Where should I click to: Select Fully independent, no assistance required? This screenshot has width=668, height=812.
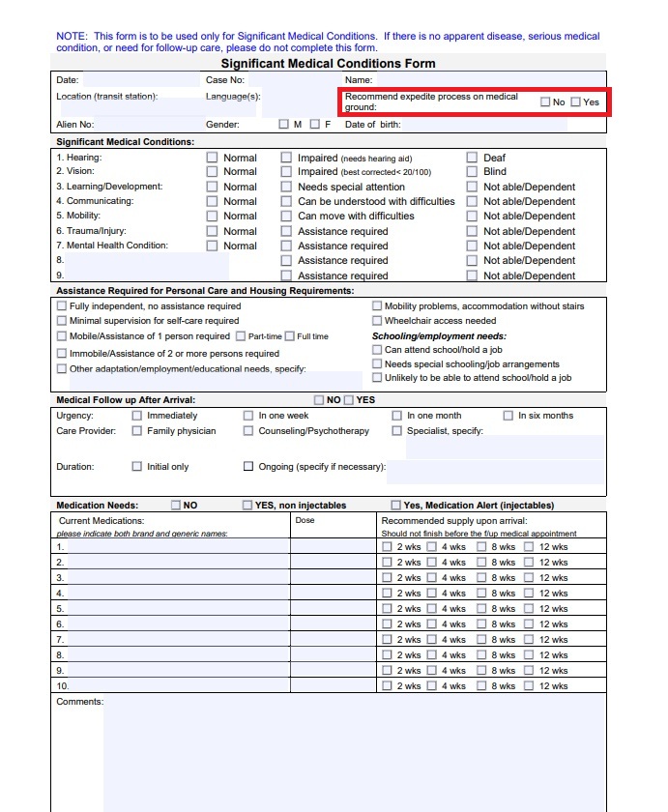tap(62, 306)
